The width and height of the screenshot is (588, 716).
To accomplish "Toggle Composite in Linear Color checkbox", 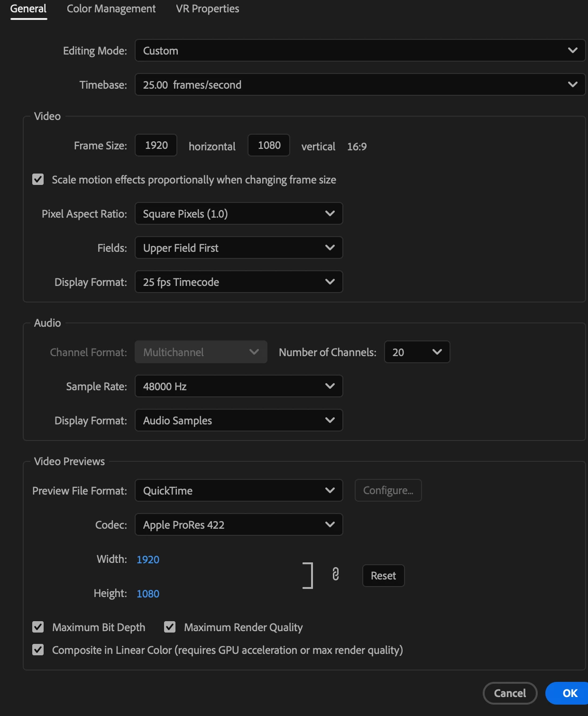I will [x=38, y=650].
